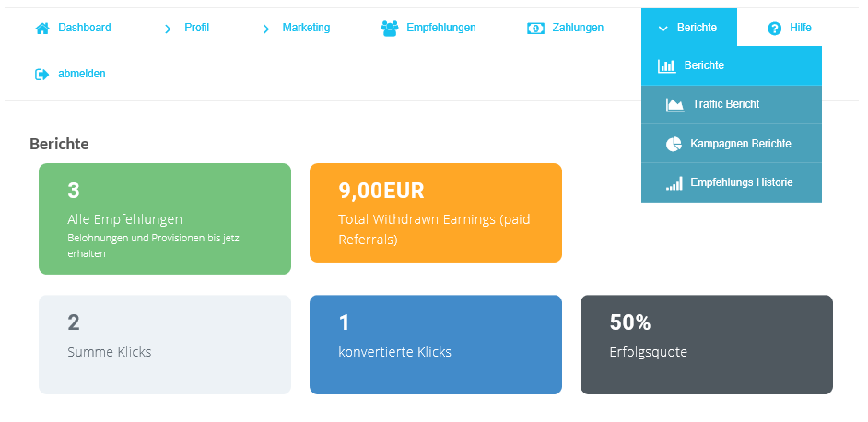The width and height of the screenshot is (868, 422).
Task: Click the green Alle Empfehlungen card
Action: pos(165,218)
